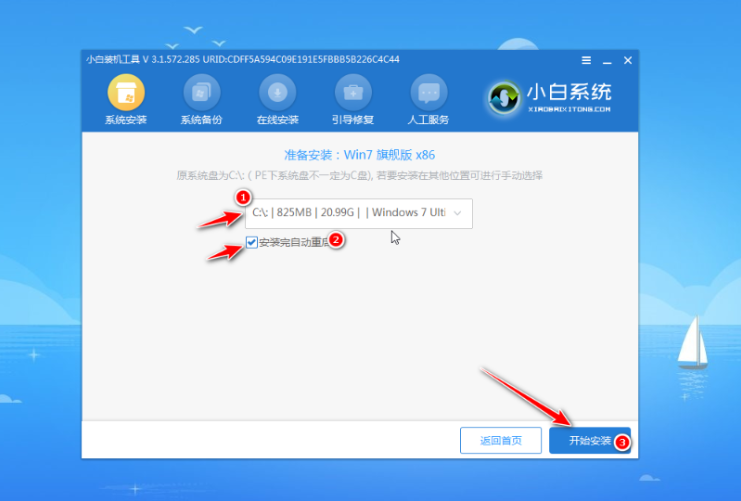Open the C:\ 825MB partition combo box

point(350,213)
